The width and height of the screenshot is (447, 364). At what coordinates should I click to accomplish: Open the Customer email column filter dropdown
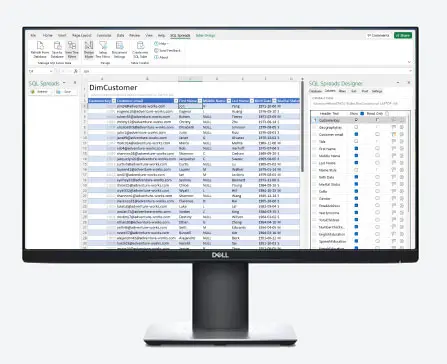pyautogui.click(x=176, y=101)
